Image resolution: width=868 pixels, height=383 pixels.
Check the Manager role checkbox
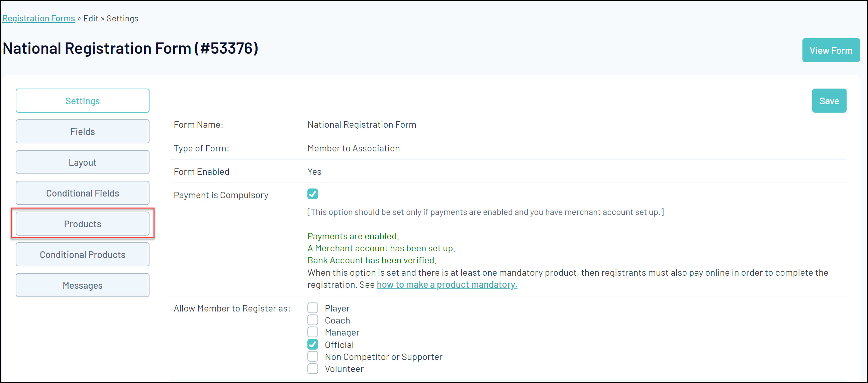(312, 332)
